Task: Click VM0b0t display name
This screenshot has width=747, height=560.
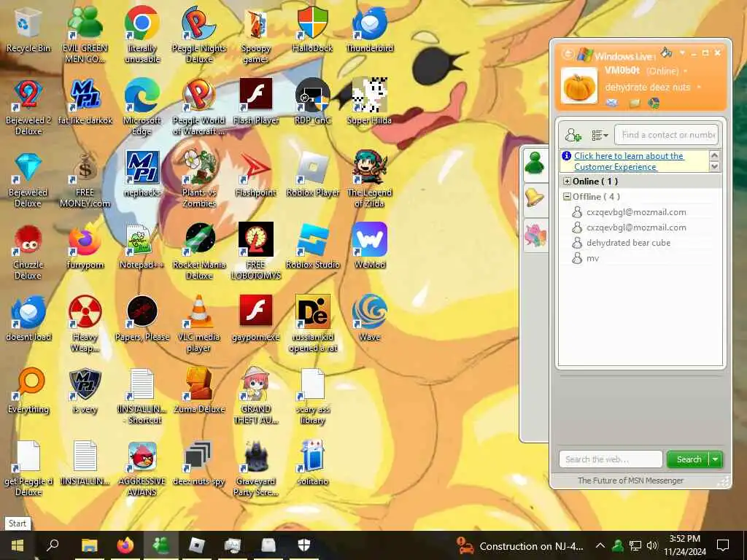Action: click(622, 71)
